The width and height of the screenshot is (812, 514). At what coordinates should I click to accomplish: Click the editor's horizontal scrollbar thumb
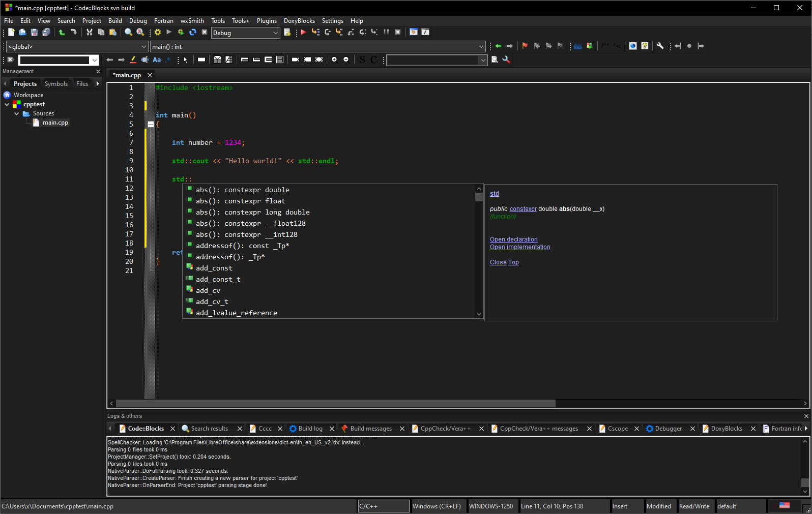[x=336, y=403]
